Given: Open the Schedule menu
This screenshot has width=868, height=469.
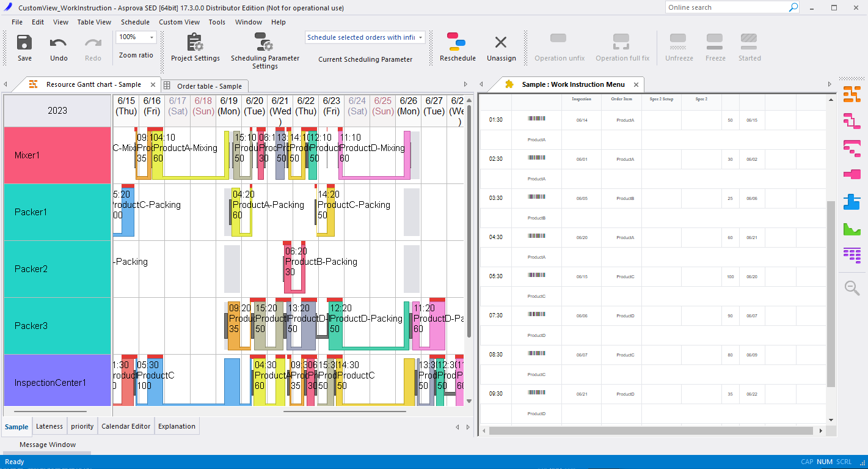Looking at the screenshot, I should 135,22.
